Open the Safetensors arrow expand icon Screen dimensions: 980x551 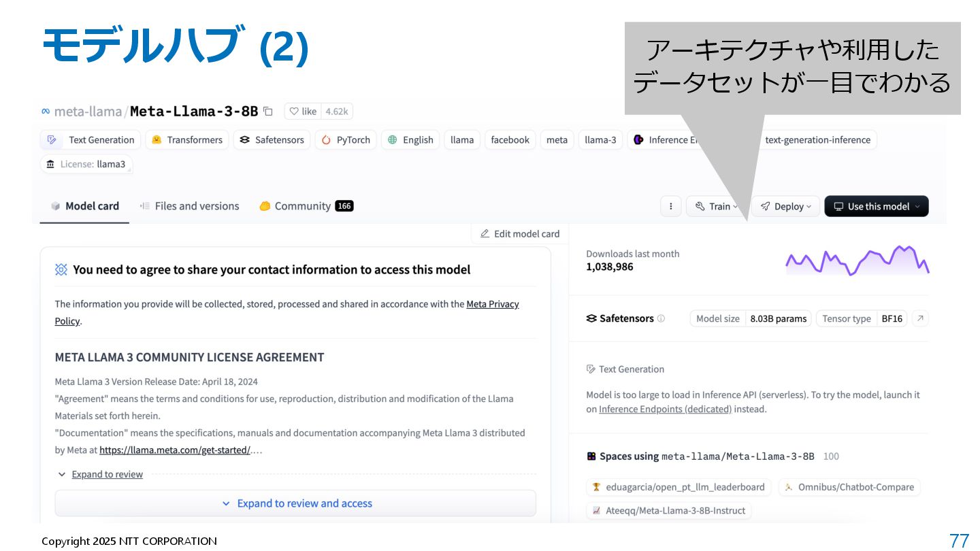920,318
